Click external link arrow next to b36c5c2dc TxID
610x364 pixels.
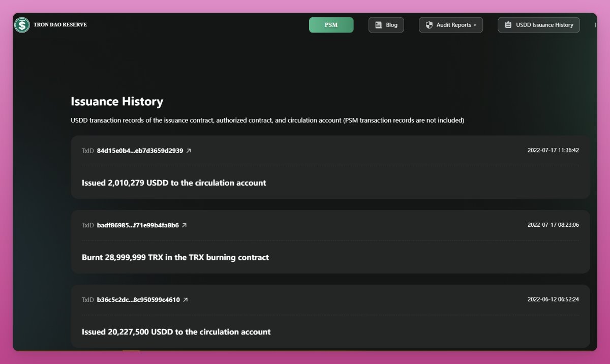pos(186,300)
